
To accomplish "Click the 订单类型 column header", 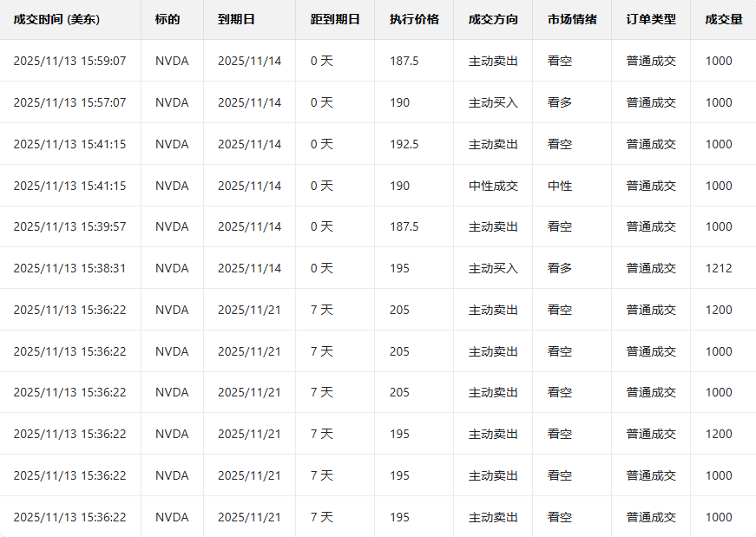I will pos(651,19).
